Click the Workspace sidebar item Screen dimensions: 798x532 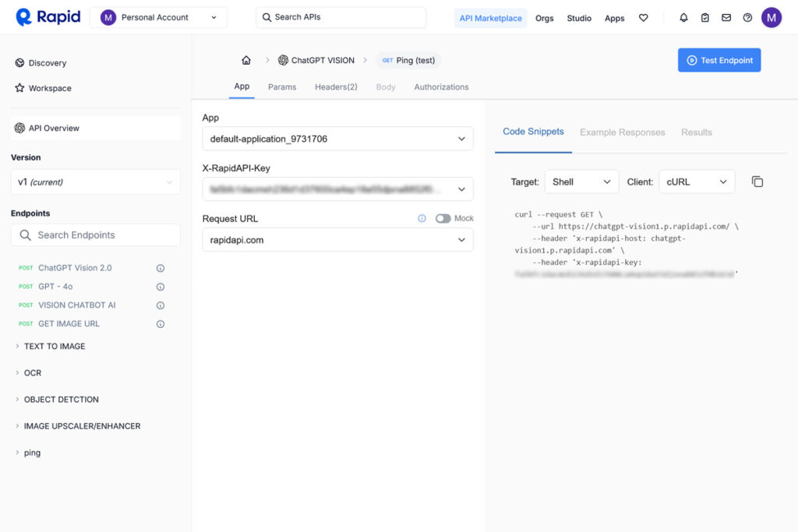pos(44,88)
